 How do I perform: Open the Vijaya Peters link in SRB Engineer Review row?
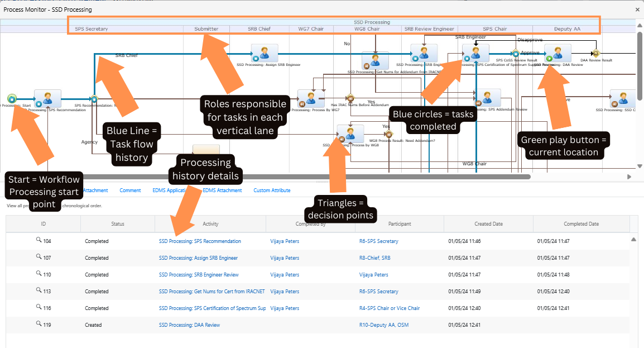pyautogui.click(x=285, y=274)
